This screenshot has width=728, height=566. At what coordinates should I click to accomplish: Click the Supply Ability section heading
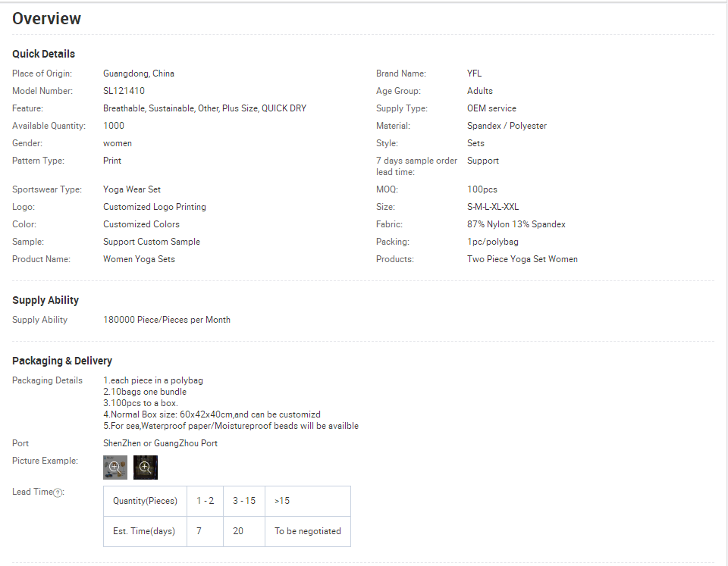pos(45,300)
